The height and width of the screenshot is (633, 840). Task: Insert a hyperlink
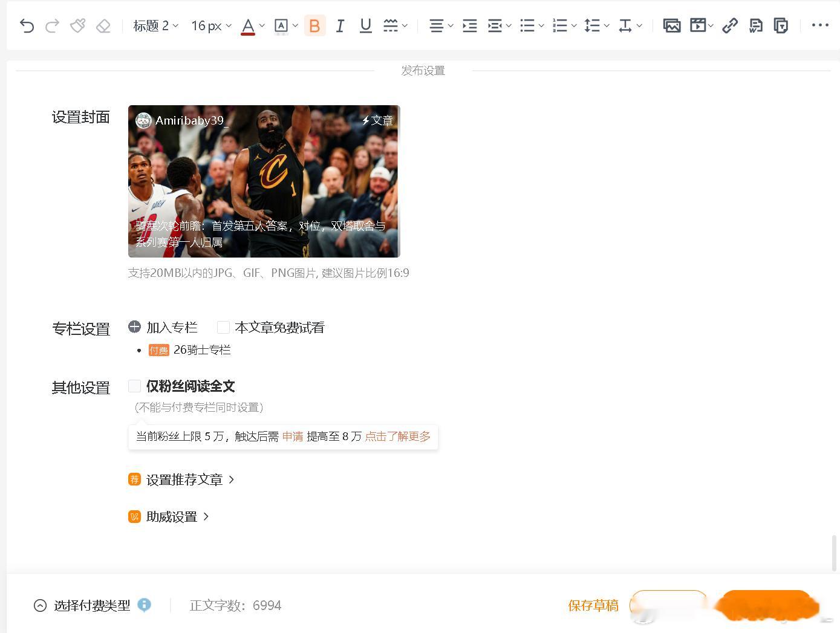point(730,25)
